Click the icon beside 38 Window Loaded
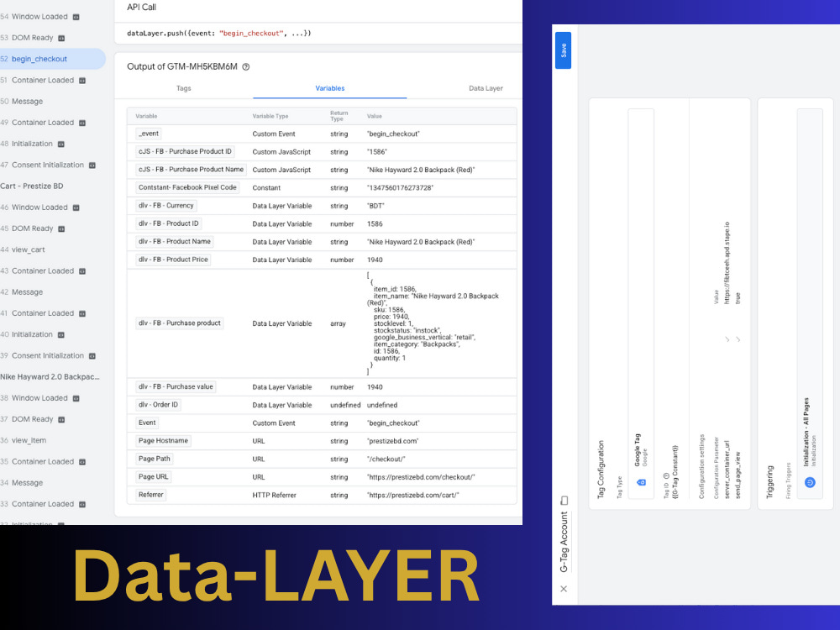The image size is (840, 630). (76, 398)
